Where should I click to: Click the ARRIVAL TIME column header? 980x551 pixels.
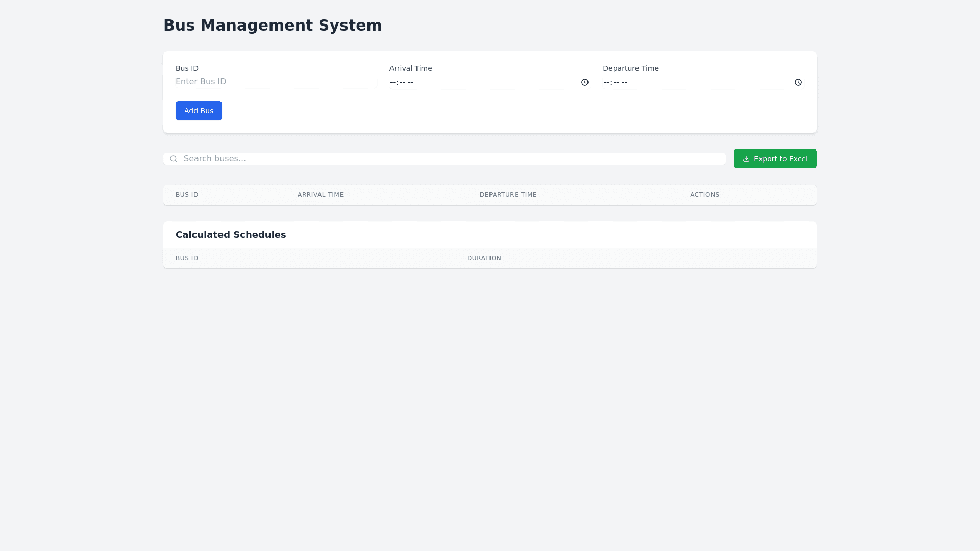click(x=321, y=195)
